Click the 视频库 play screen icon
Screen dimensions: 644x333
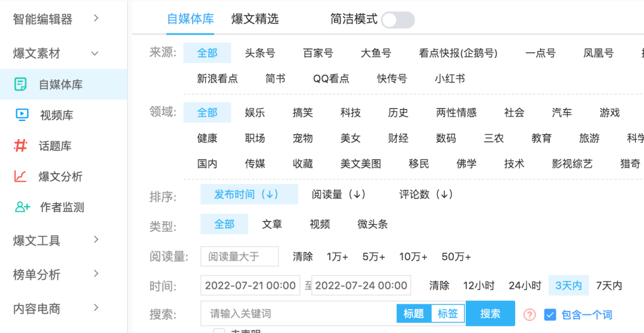[22, 115]
